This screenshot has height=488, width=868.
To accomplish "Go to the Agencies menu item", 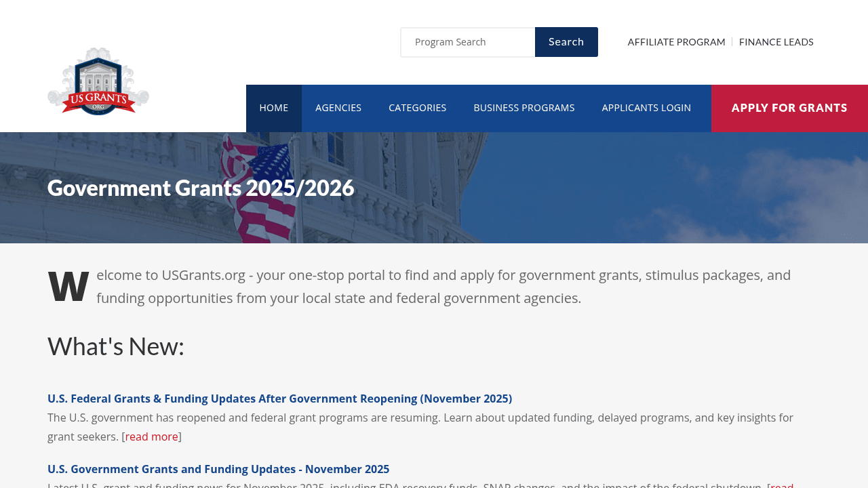I will [x=338, y=108].
